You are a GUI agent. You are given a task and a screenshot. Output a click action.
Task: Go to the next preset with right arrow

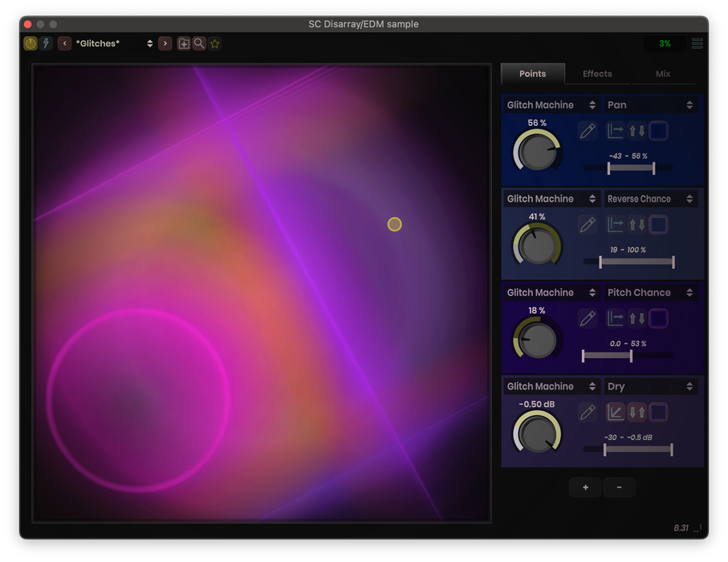point(165,43)
